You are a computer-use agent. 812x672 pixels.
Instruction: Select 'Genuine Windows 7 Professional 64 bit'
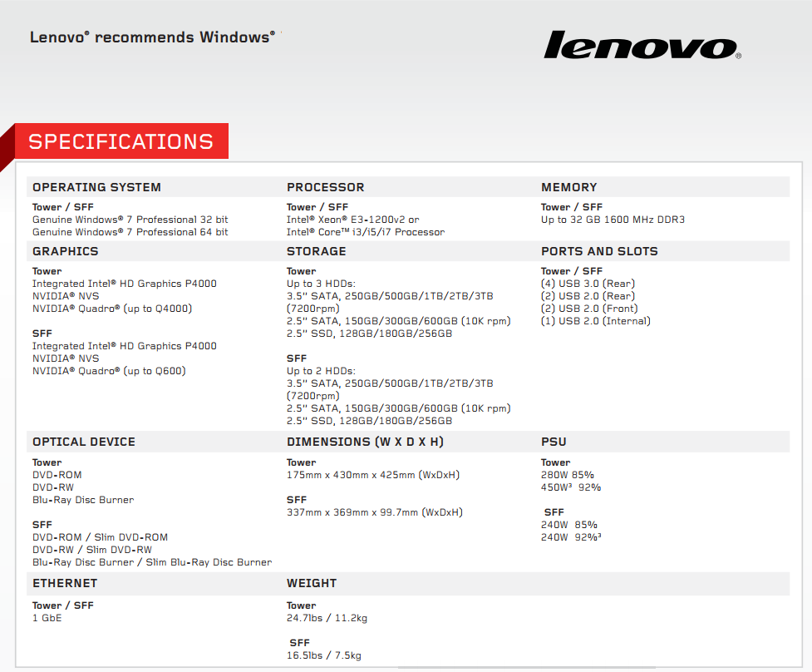click(x=130, y=232)
